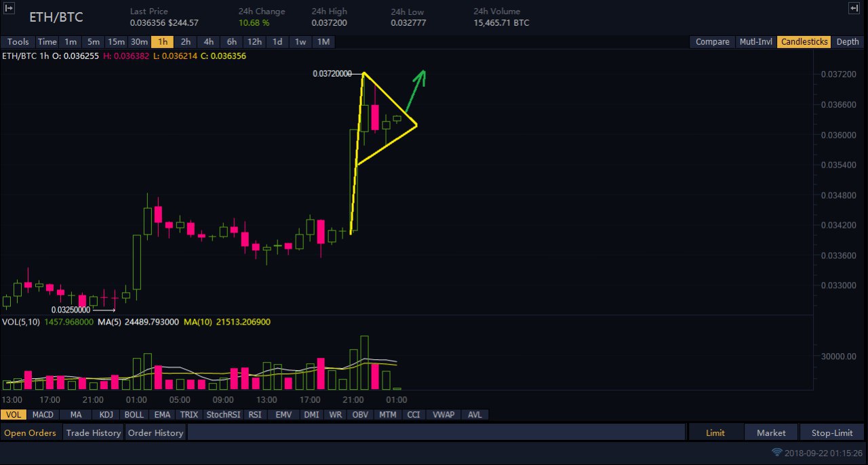
Task: Click the 0.03720000 high price marker
Action: (x=332, y=74)
